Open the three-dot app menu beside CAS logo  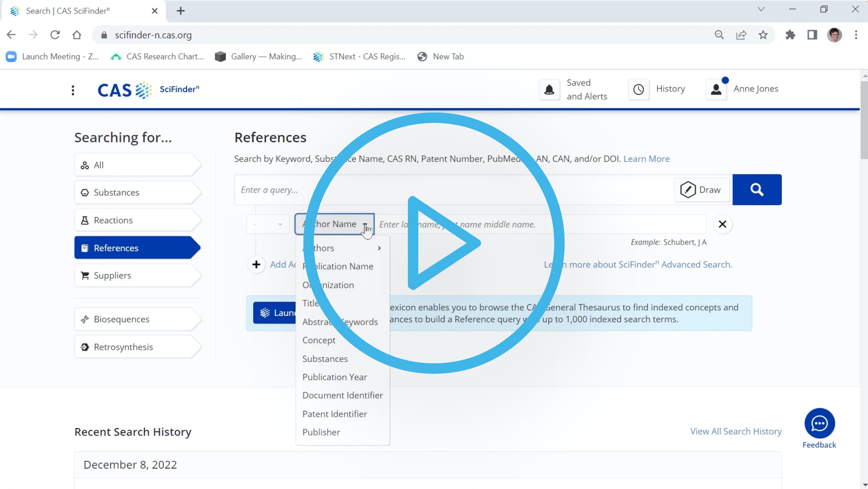coord(73,90)
